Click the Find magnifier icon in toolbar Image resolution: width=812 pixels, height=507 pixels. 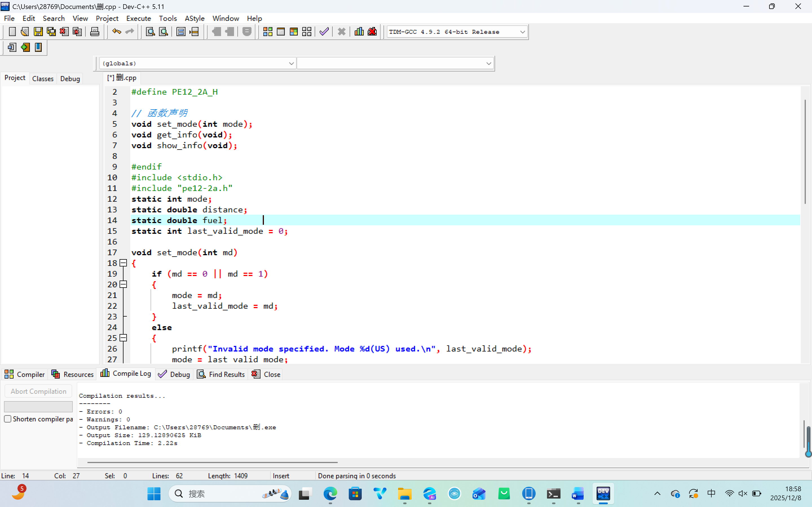150,32
